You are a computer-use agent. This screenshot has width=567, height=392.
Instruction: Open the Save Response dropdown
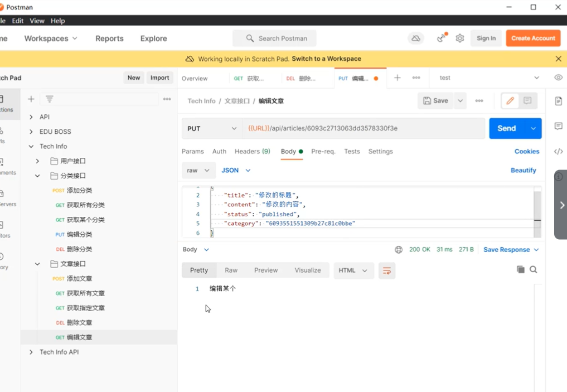tap(511, 249)
